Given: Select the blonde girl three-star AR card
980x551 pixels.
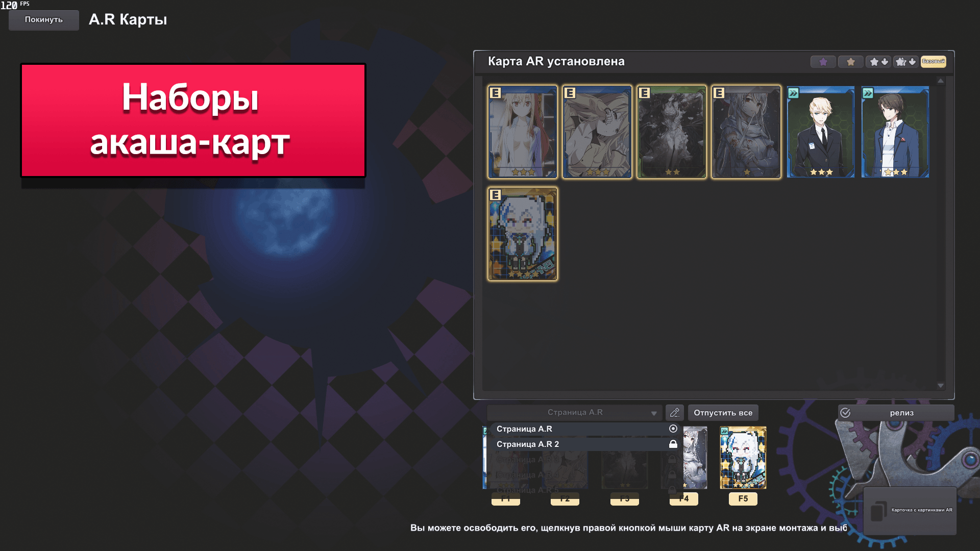Looking at the screenshot, I should [522, 132].
